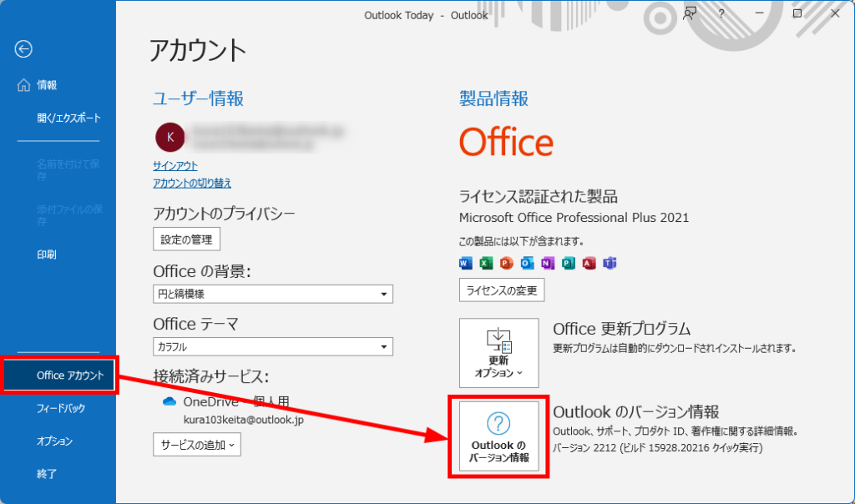The image size is (855, 504).
Task: Open the サービスの追加 menu
Action: click(196, 444)
